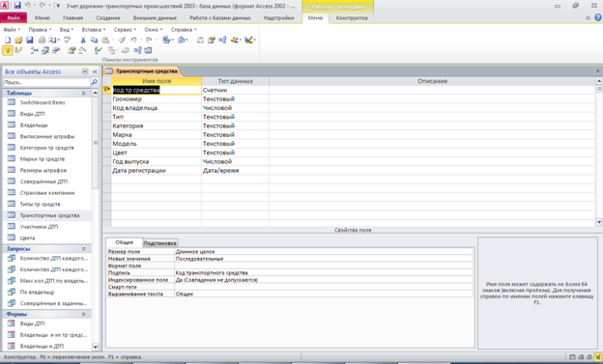Click the Delete Rows red-cross icon

56,50
